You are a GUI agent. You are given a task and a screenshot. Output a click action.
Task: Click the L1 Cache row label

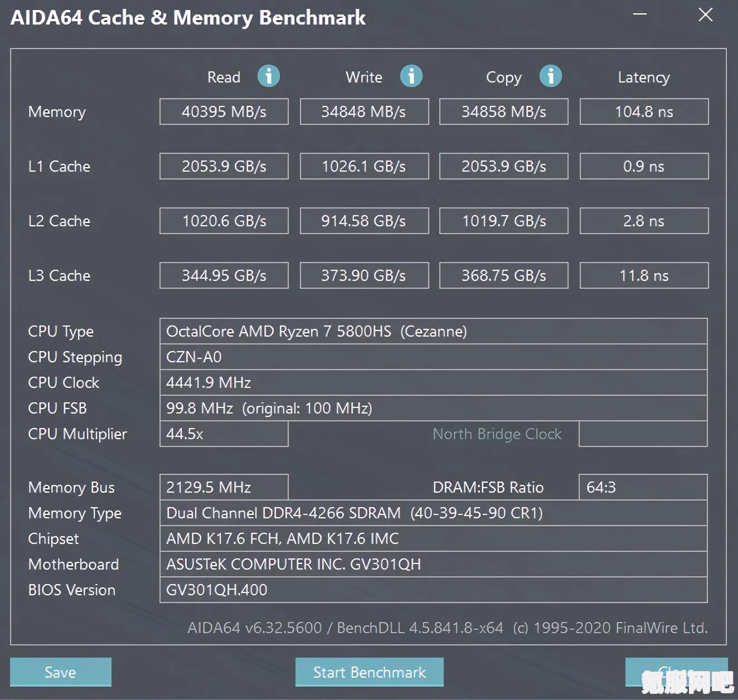click(59, 166)
